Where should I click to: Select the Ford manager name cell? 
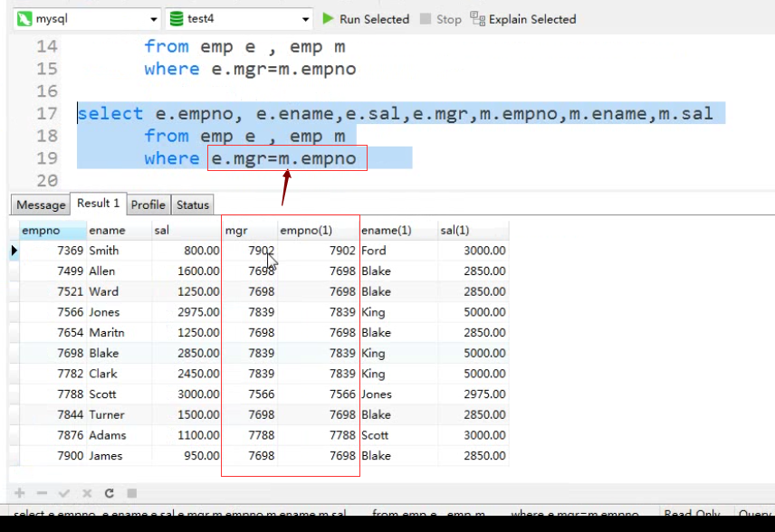[x=398, y=251]
